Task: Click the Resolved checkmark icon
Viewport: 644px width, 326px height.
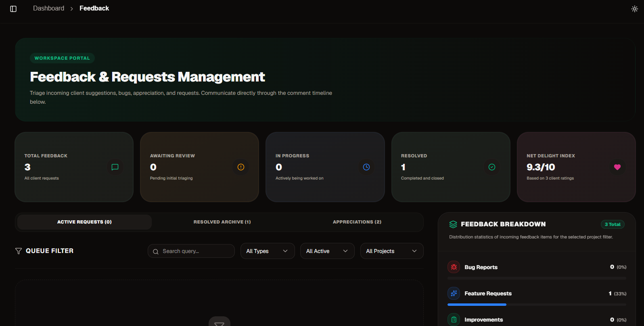Action: coord(492,167)
